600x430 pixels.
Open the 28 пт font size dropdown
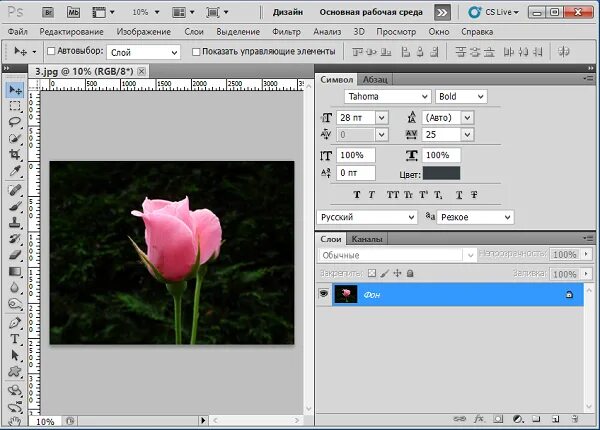(382, 118)
